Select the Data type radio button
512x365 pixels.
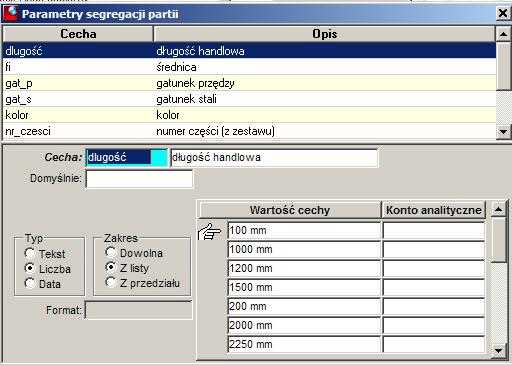[x=30, y=283]
